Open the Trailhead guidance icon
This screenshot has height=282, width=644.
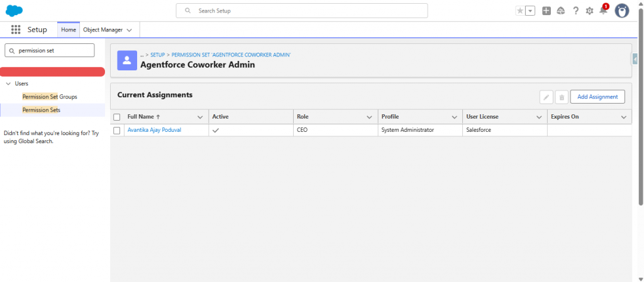click(x=560, y=11)
